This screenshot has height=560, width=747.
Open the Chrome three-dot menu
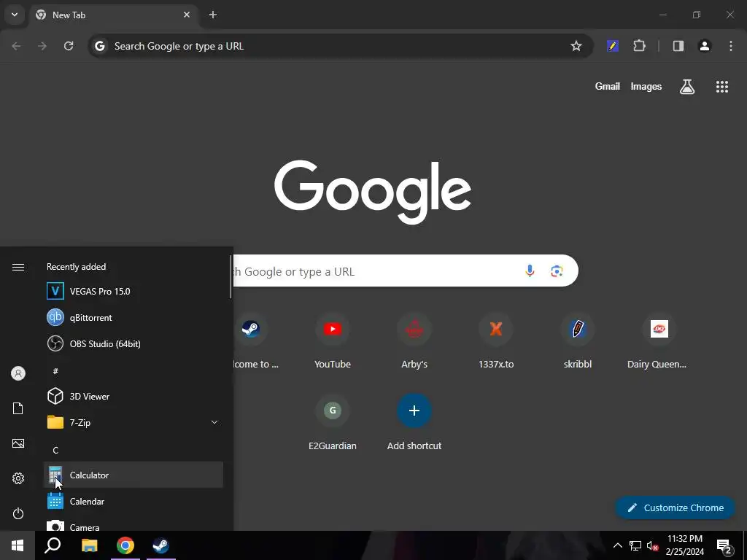730,46
